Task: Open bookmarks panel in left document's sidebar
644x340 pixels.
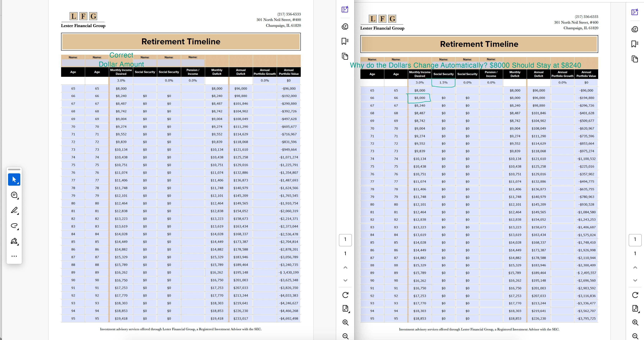Action: pos(345,41)
